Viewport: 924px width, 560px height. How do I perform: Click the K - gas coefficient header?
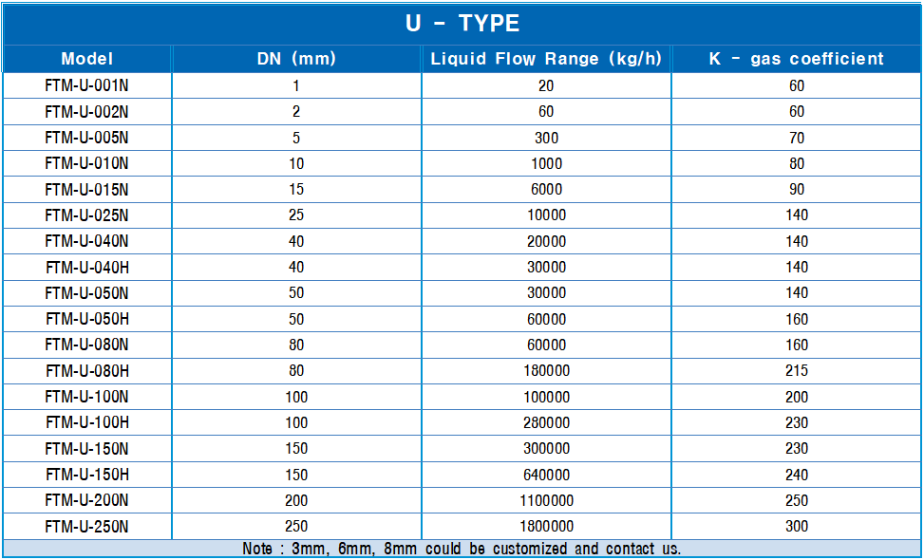tap(797, 59)
